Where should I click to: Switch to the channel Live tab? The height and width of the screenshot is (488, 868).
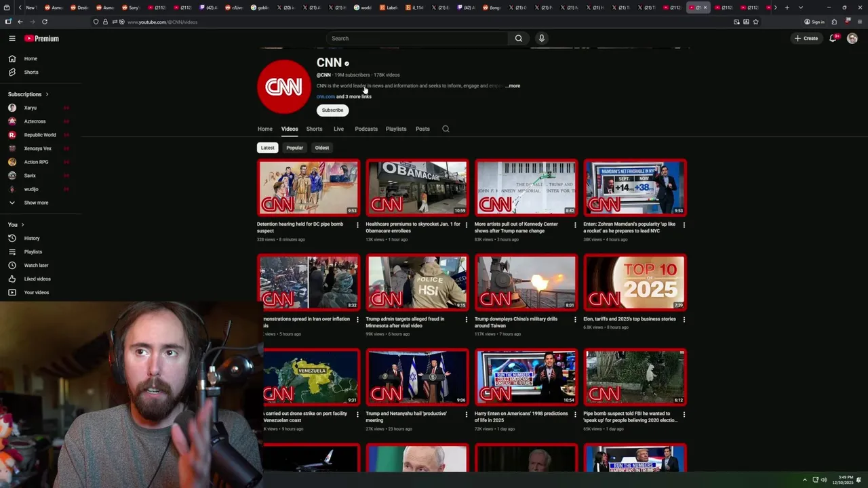[x=338, y=129]
